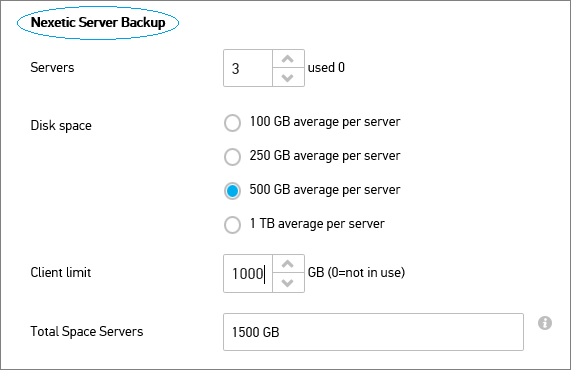
Task: Increase Client limit with up arrow
Action: pos(288,264)
